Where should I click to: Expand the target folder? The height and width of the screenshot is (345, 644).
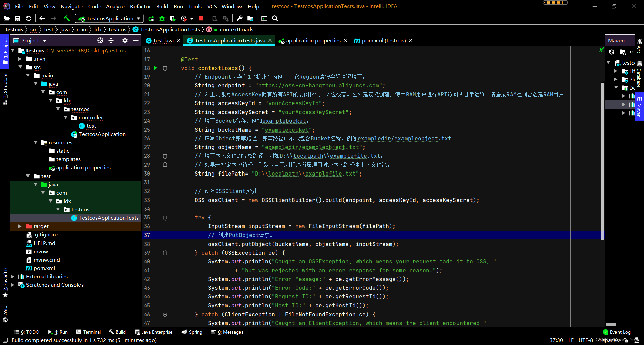tap(20, 226)
